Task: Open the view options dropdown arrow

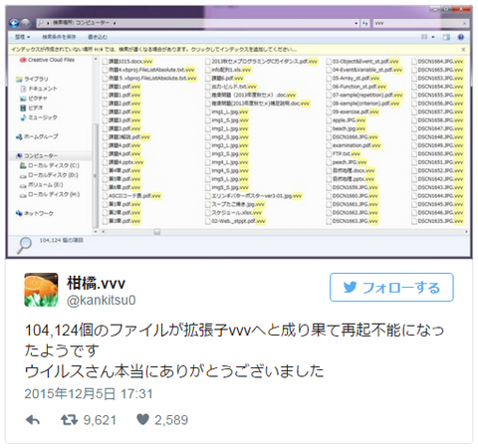Action: pyautogui.click(x=433, y=37)
